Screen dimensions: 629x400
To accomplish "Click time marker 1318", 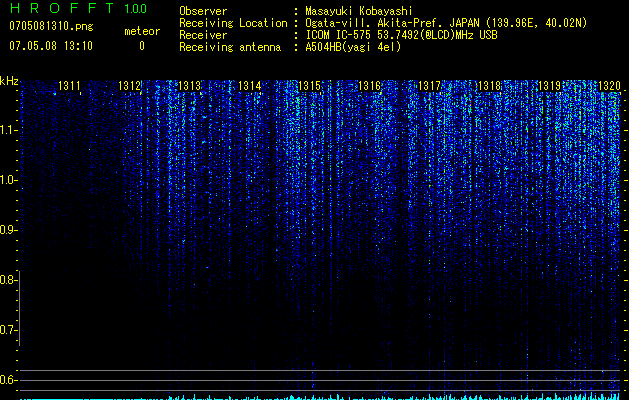I will click(489, 86).
